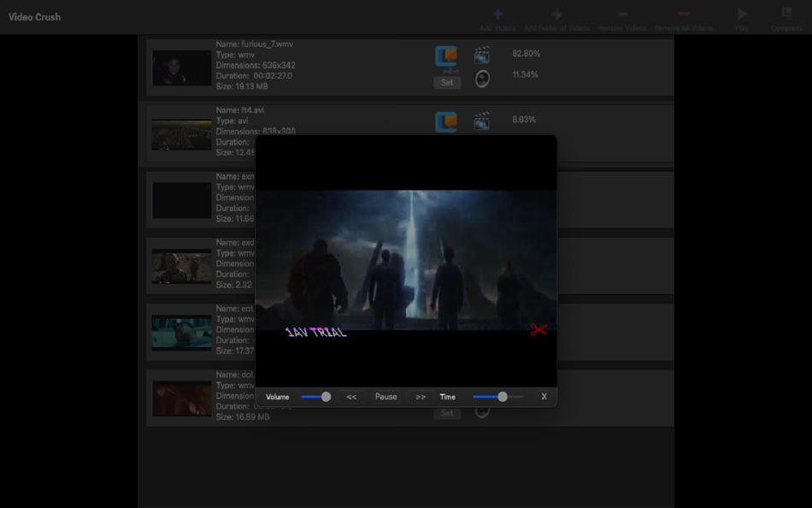The height and width of the screenshot is (508, 812).
Task: Select the furious_7.wmv thumbnail
Action: click(x=182, y=68)
